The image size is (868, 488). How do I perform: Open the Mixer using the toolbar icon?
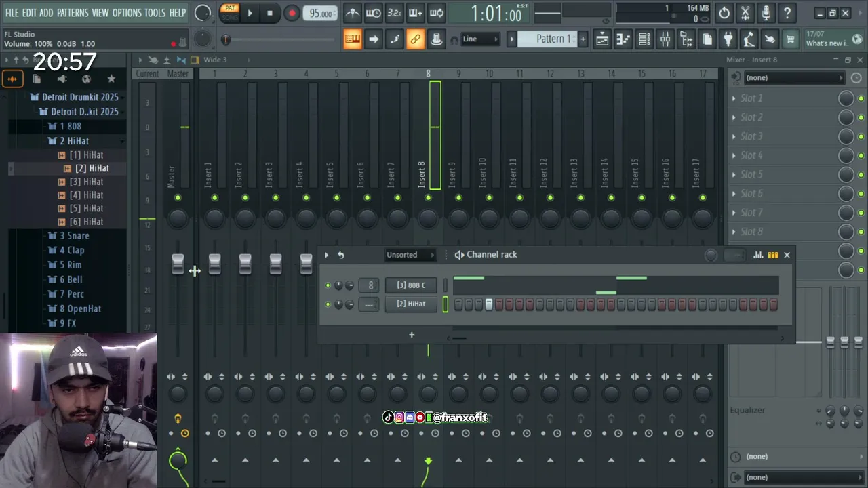coord(665,39)
